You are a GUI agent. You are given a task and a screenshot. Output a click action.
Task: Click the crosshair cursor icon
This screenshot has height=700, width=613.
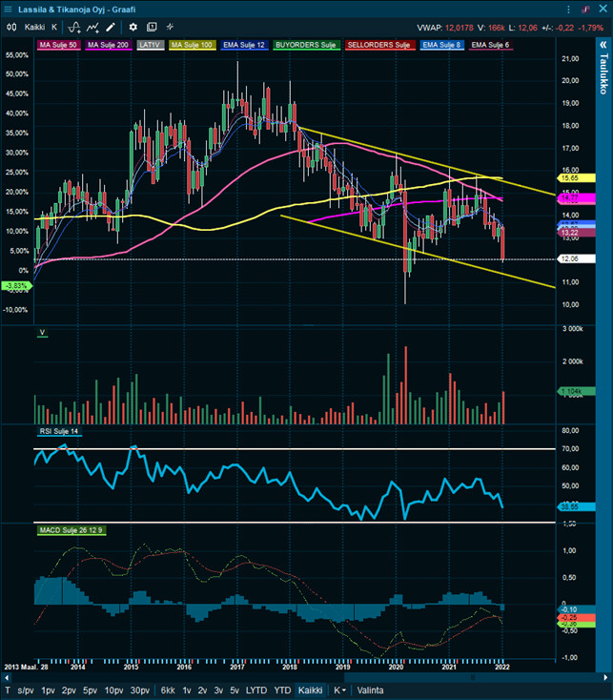170,27
